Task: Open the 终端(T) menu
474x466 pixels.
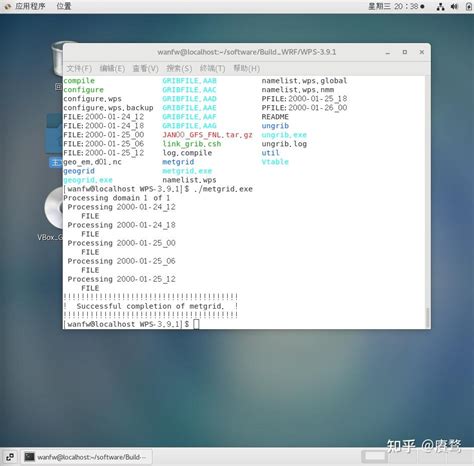Action: [212, 69]
